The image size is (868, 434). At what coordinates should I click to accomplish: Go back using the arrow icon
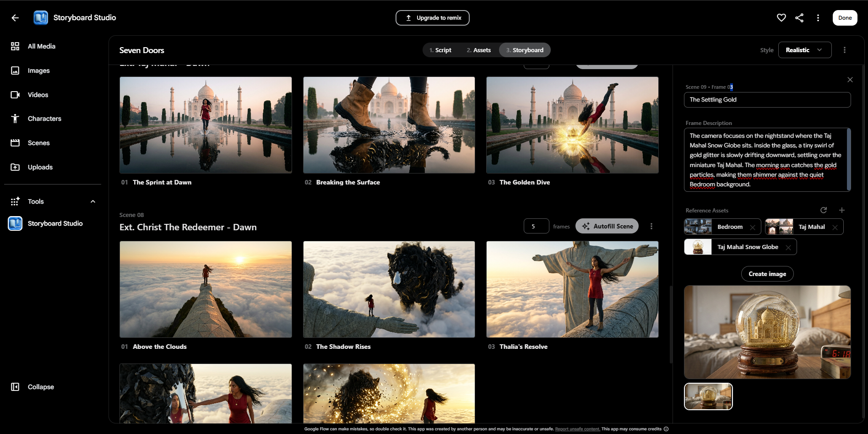pyautogui.click(x=15, y=18)
